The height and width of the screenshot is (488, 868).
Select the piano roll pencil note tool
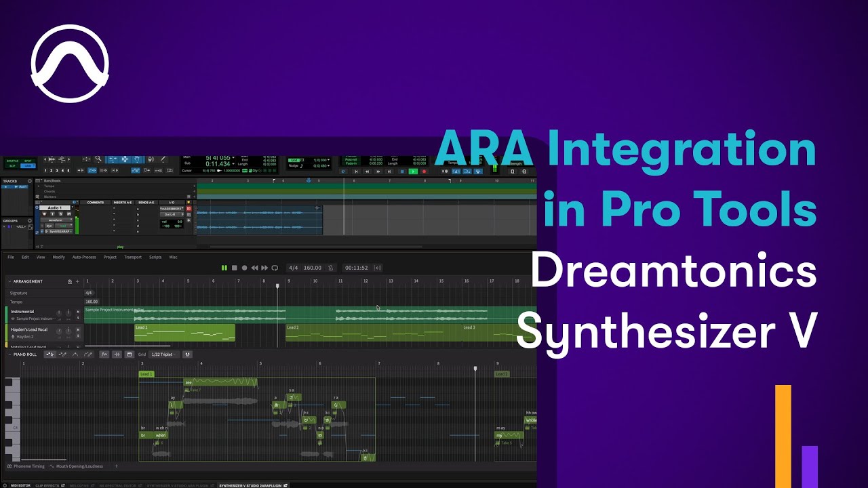[x=62, y=354]
